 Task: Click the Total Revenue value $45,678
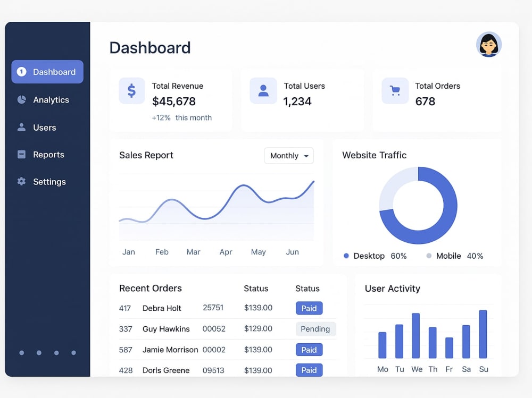point(174,101)
